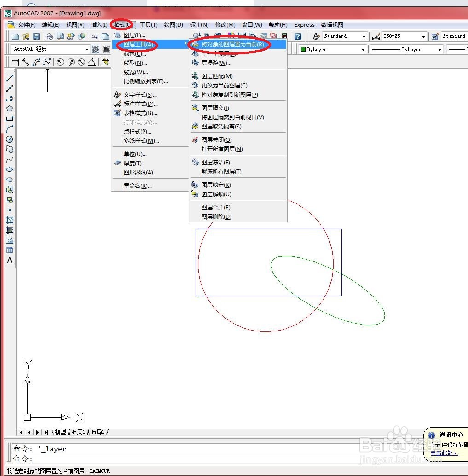
Task: Open the text style Standard dropdown
Action: coord(364,36)
